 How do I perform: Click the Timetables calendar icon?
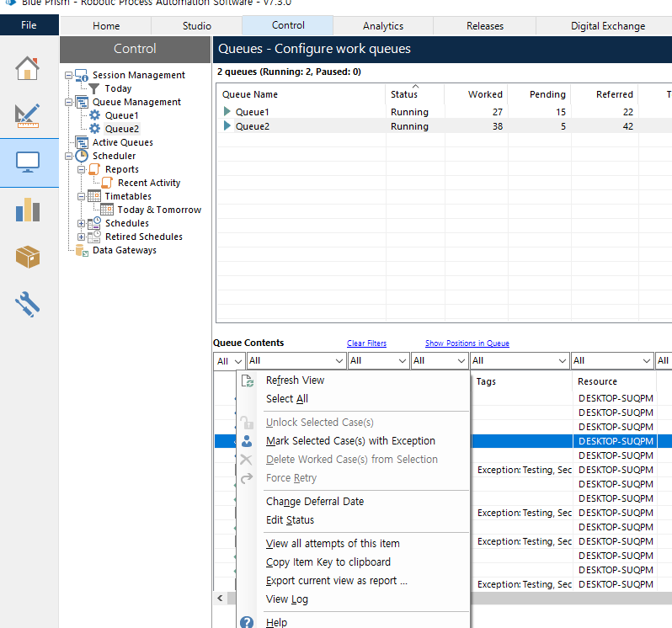tap(94, 196)
